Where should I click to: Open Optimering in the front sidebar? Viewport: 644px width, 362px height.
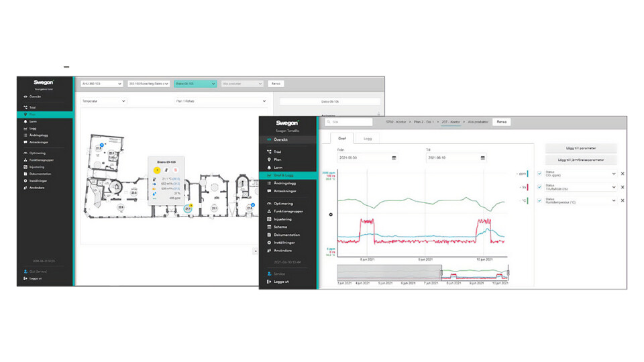click(x=282, y=203)
